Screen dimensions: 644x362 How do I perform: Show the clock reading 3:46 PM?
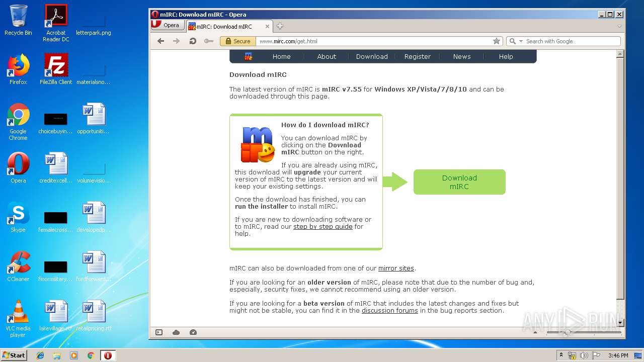[618, 355]
